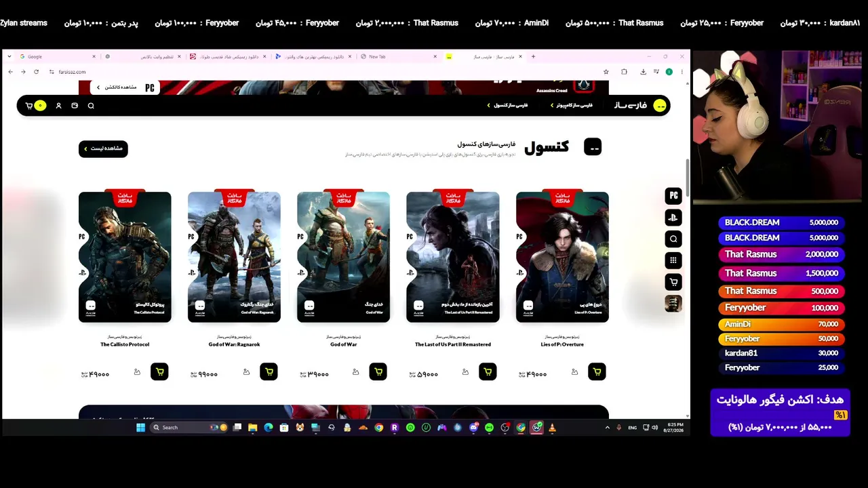Open the Lies of P: Overture title link
The height and width of the screenshot is (488, 868).
pyautogui.click(x=562, y=344)
